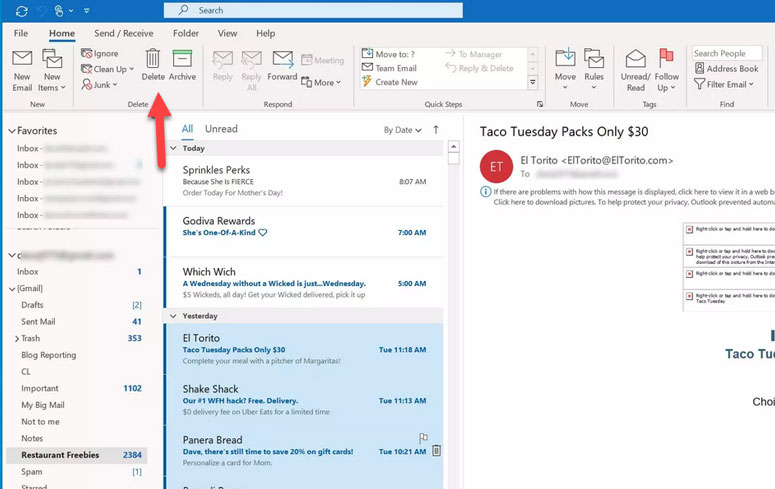Image resolution: width=775 pixels, height=489 pixels.
Task: Toggle the Unread/Read status
Action: pyautogui.click(x=636, y=71)
